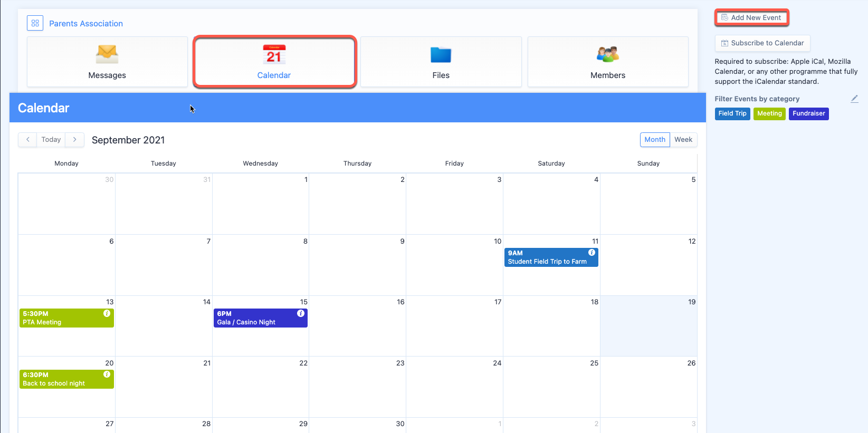Viewport: 868px width, 433px height.
Task: Open Back to school night event
Action: click(x=66, y=379)
